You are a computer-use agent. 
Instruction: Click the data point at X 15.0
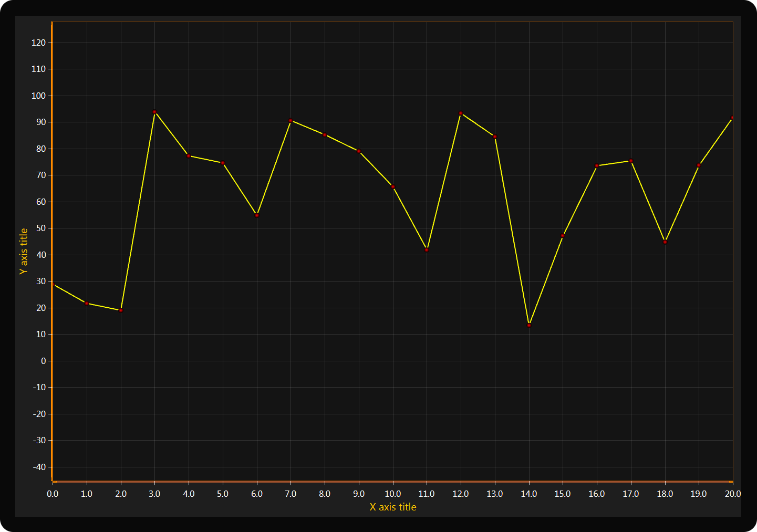563,236
